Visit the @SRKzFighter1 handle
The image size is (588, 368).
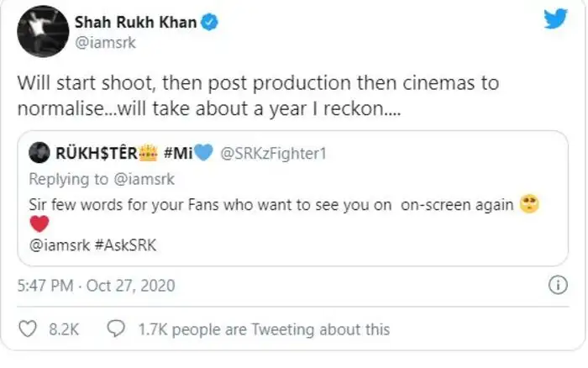(x=272, y=154)
